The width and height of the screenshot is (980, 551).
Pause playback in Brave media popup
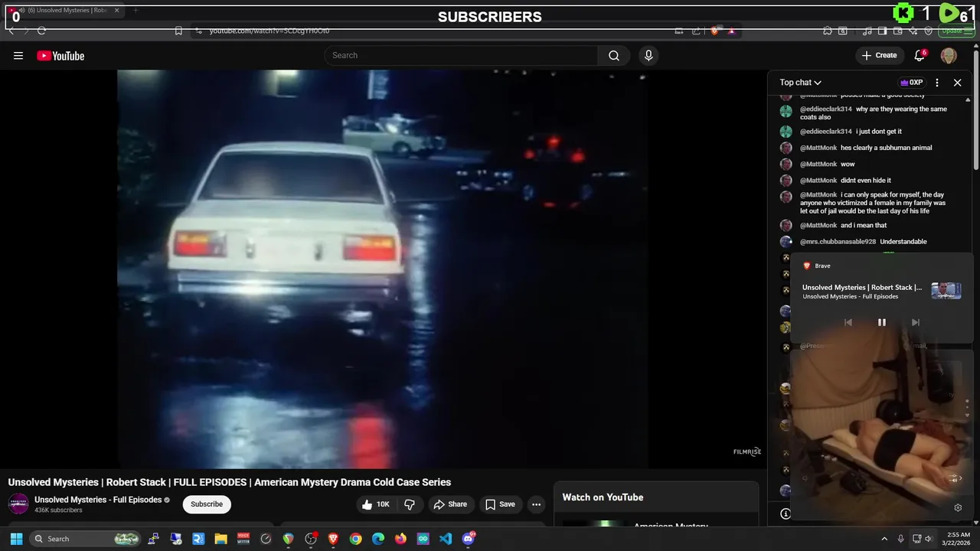click(881, 322)
